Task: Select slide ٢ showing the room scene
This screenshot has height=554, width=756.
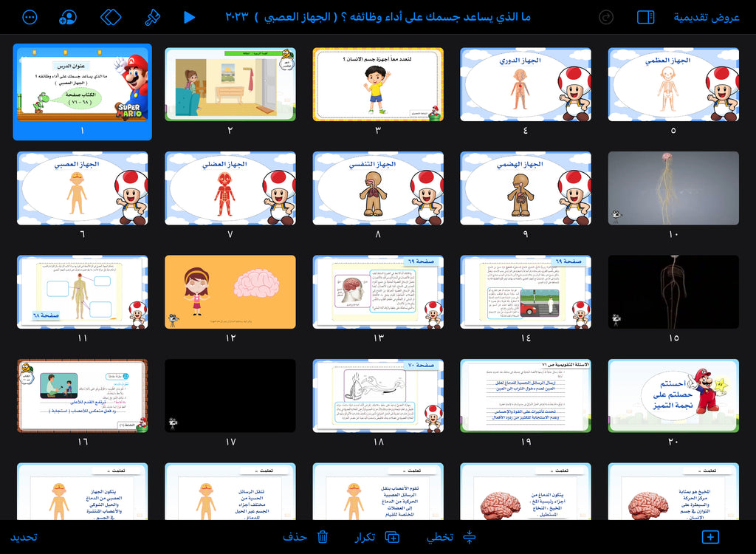Action: [x=230, y=84]
